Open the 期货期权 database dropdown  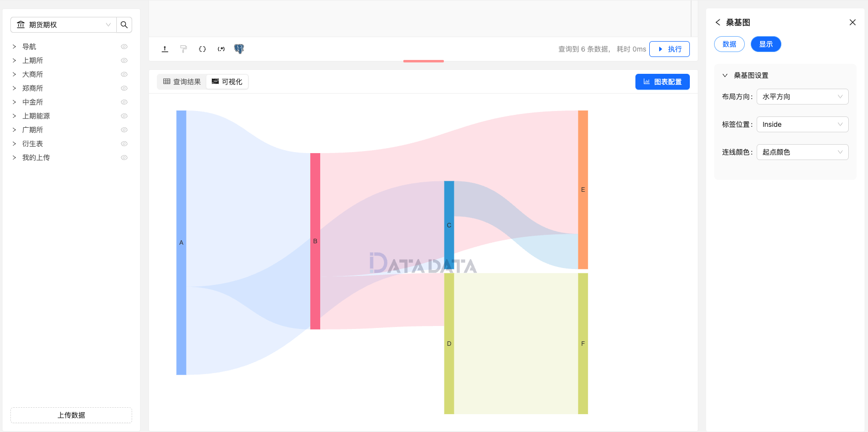(x=63, y=25)
